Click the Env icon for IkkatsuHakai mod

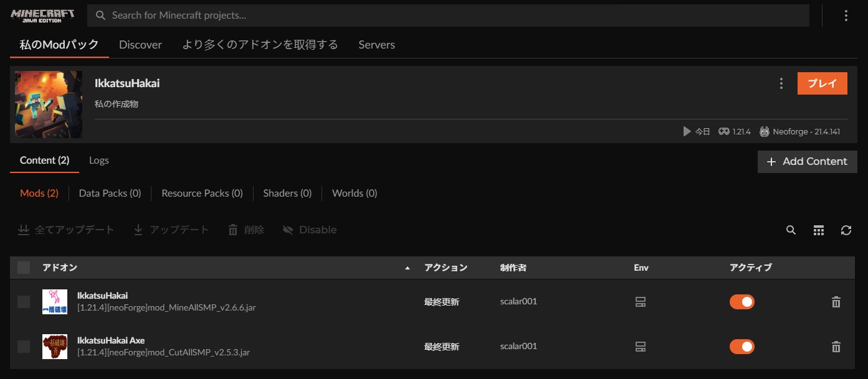[641, 301]
